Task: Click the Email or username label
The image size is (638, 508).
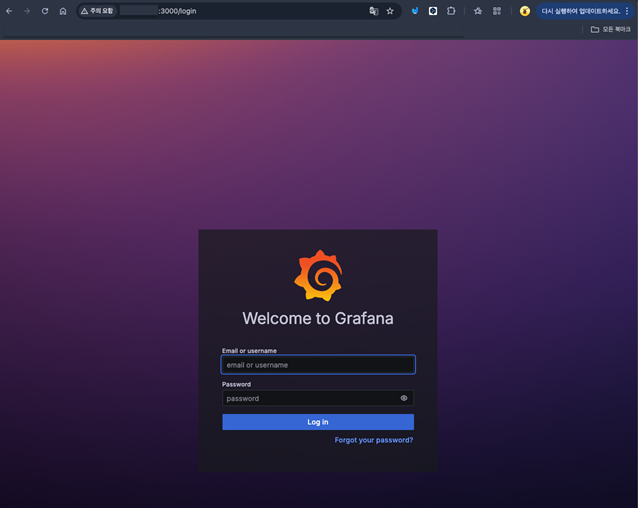Action: click(249, 351)
